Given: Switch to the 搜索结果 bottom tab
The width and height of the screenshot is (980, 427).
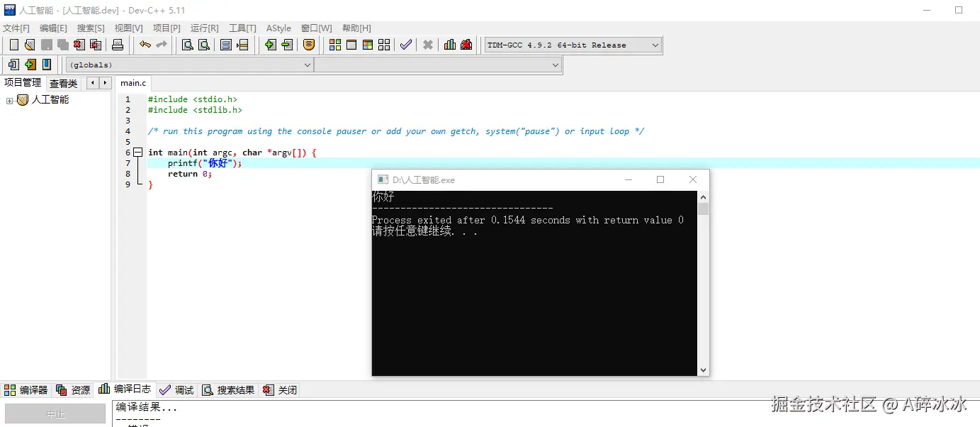Looking at the screenshot, I should click(x=228, y=389).
